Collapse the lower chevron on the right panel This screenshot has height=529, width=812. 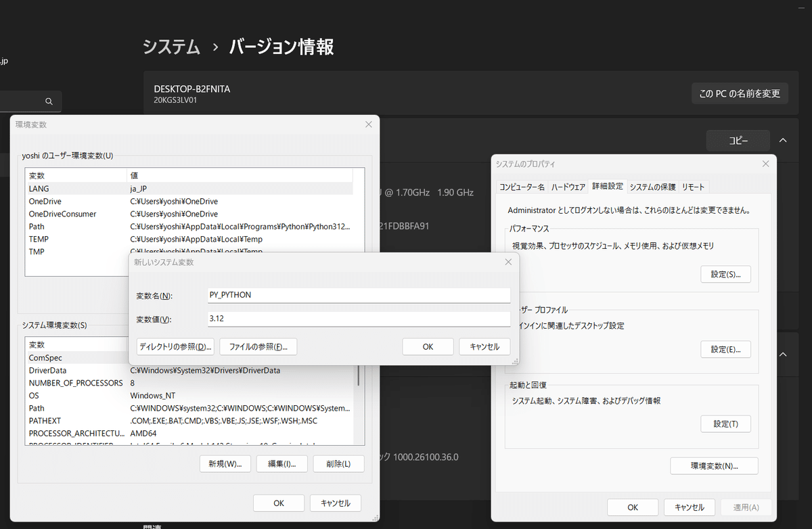click(x=782, y=354)
